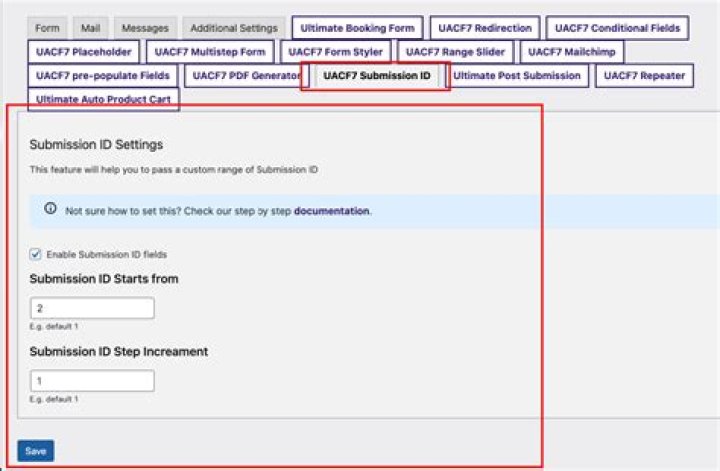This screenshot has width=720, height=471.
Task: Open the step by step documentation link
Action: [332, 211]
